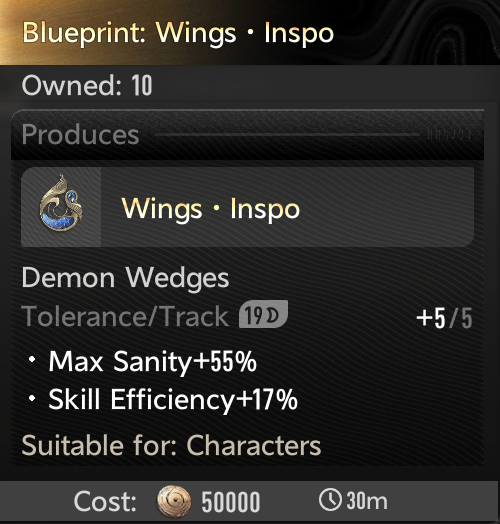Open the Wings Inspo product entry
Image resolution: width=500 pixels, height=524 pixels.
click(x=247, y=207)
